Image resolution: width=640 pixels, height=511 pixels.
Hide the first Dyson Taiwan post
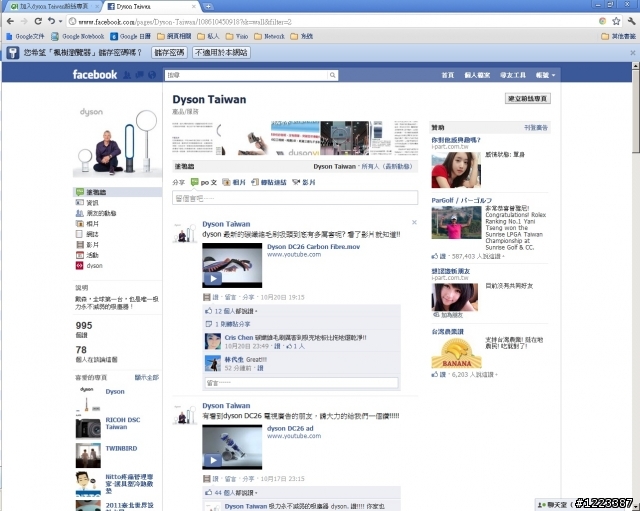(x=414, y=222)
